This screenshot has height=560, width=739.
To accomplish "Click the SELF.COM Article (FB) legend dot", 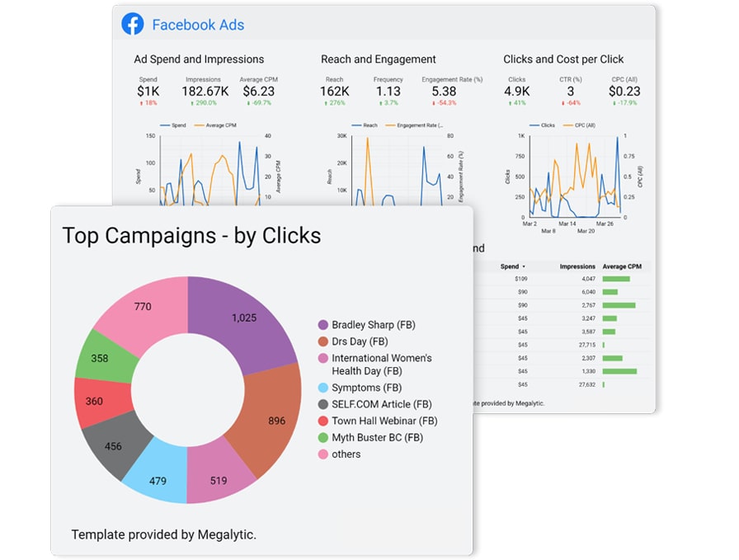I will [322, 404].
